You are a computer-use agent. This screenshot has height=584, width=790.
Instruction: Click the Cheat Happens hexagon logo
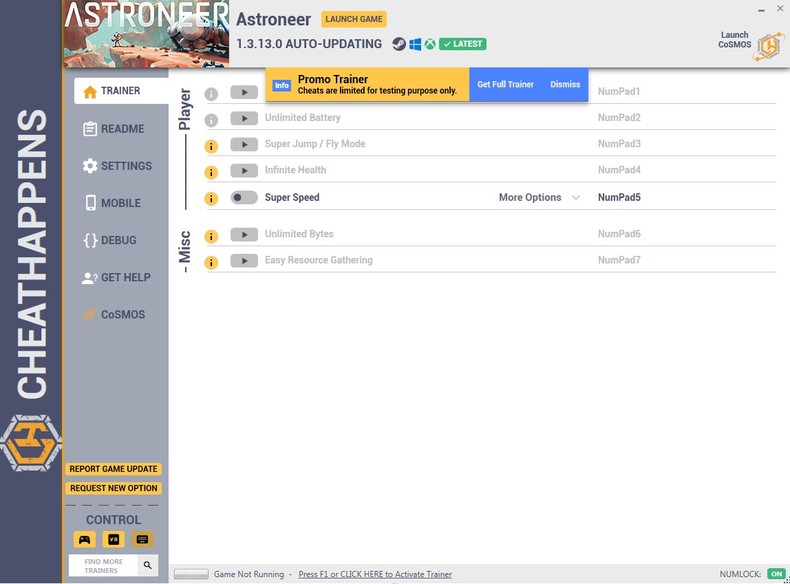coord(31,443)
